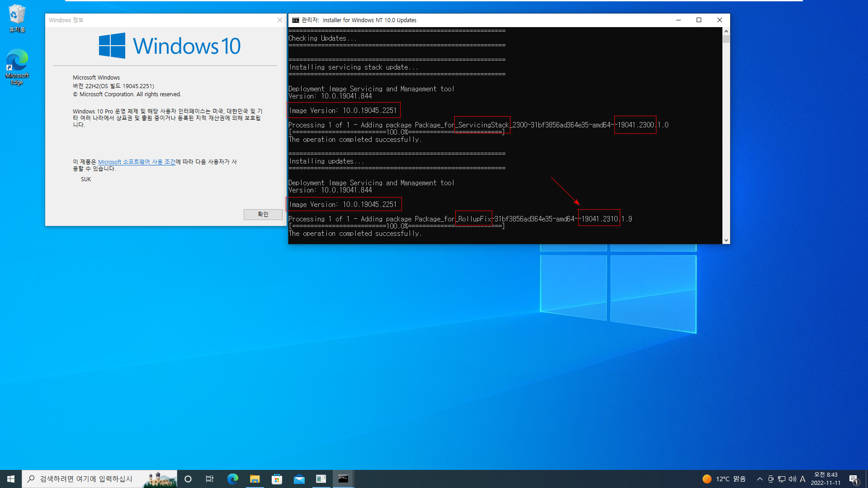Click the Show Desktop sliver at taskbar end
This screenshot has width=868, height=488.
[867, 479]
